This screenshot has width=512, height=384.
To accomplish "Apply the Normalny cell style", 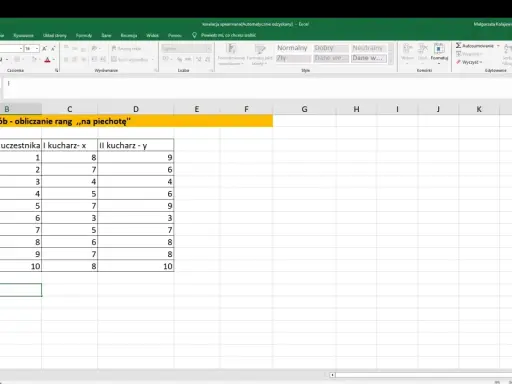I will pyautogui.click(x=293, y=48).
